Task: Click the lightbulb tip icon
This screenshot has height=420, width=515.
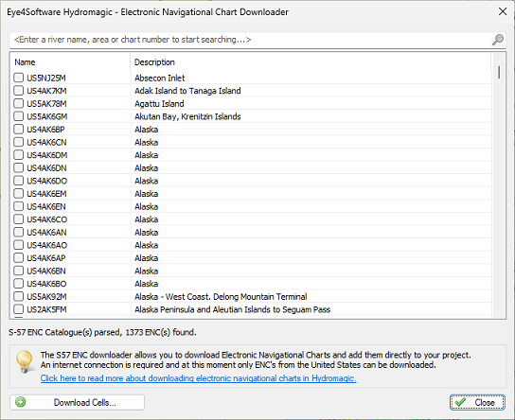Action: [25, 361]
